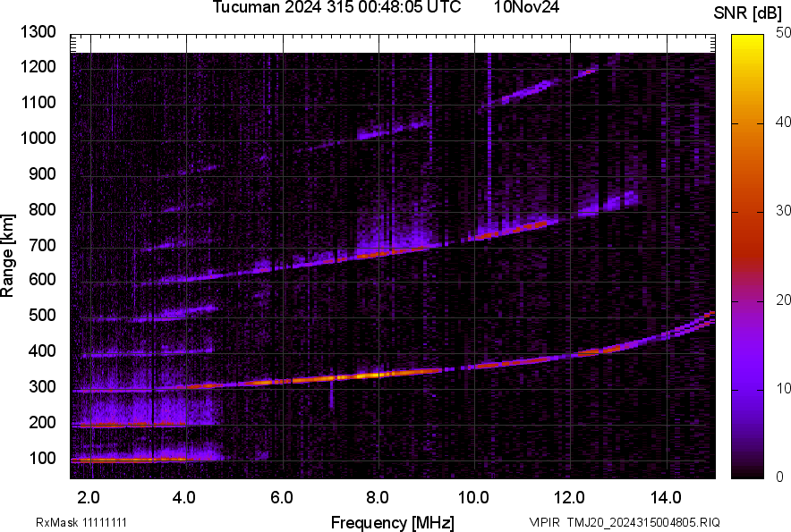Click the colorbar value '20'
Screen dimensions: 791x532
tap(783, 300)
